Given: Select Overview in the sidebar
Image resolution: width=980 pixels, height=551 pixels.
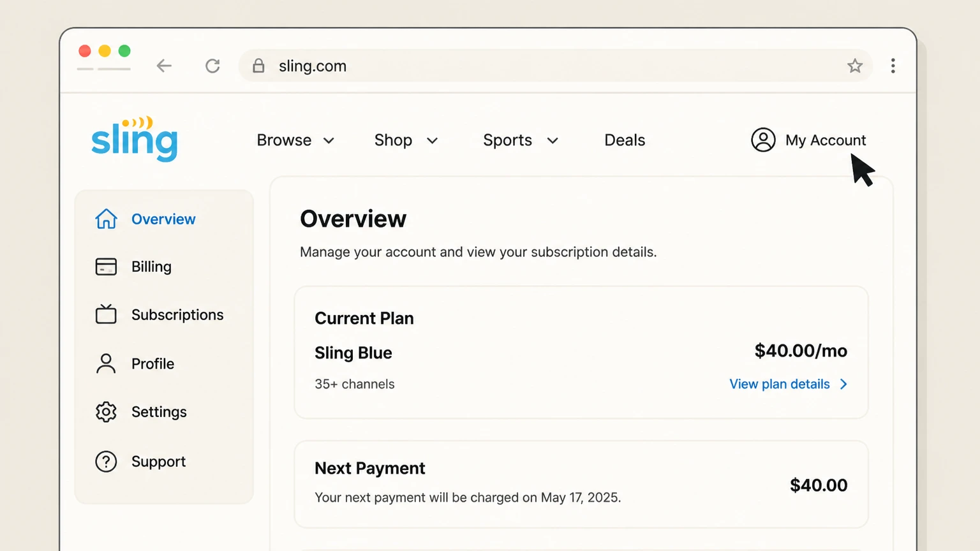Looking at the screenshot, I should coord(164,219).
